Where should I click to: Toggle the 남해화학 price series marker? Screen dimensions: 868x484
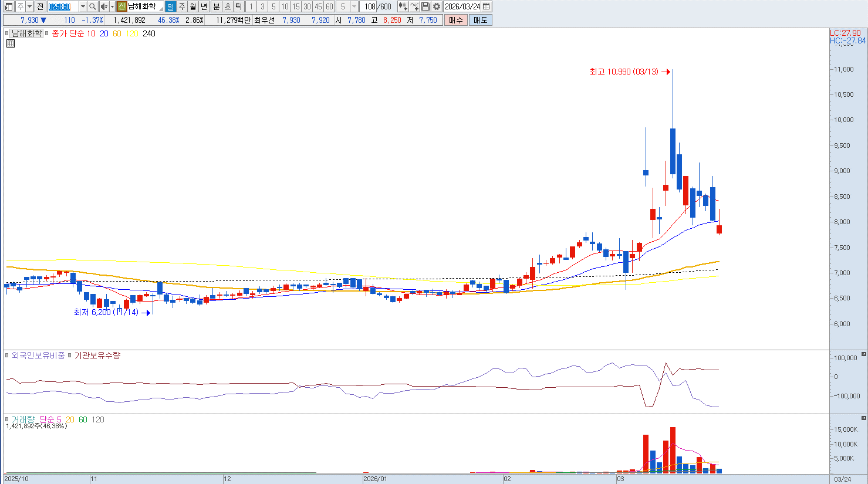(8, 33)
